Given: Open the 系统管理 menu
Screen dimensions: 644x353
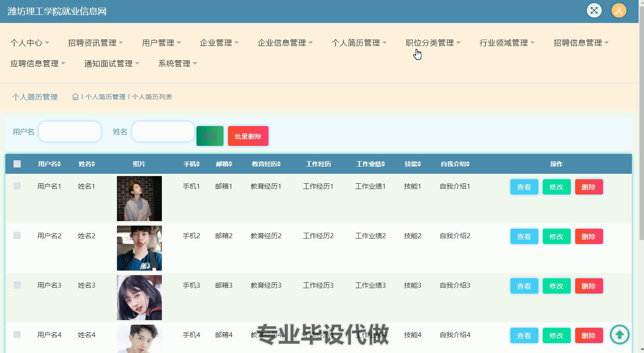Looking at the screenshot, I should (x=178, y=63).
